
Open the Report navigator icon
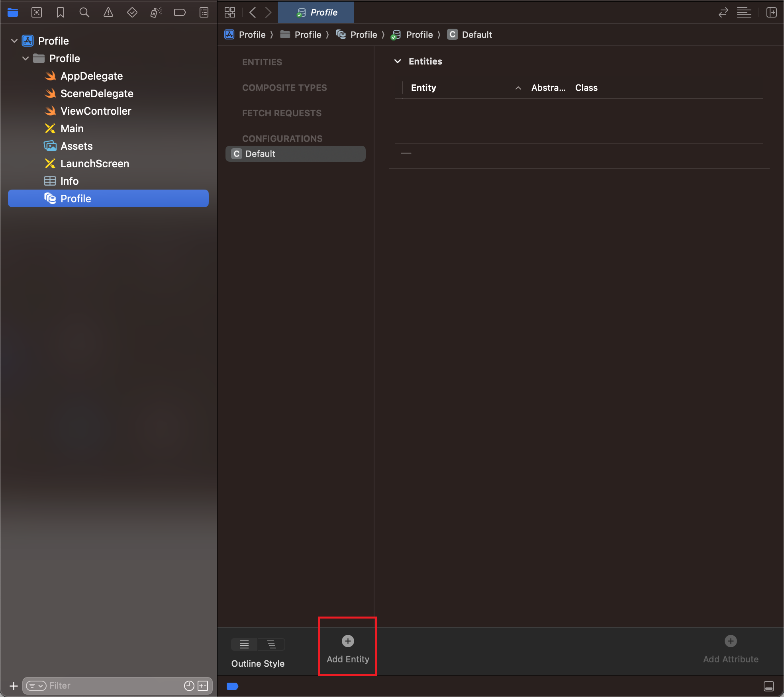pyautogui.click(x=204, y=12)
